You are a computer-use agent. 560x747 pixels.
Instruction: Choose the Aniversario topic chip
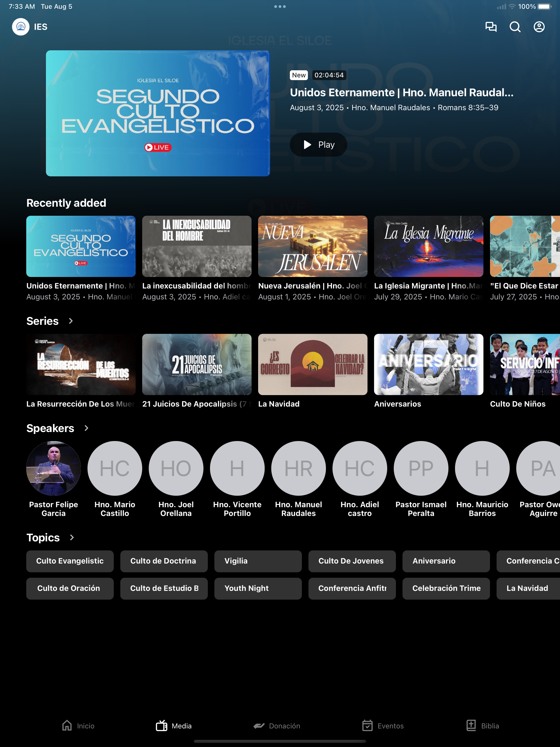(446, 561)
